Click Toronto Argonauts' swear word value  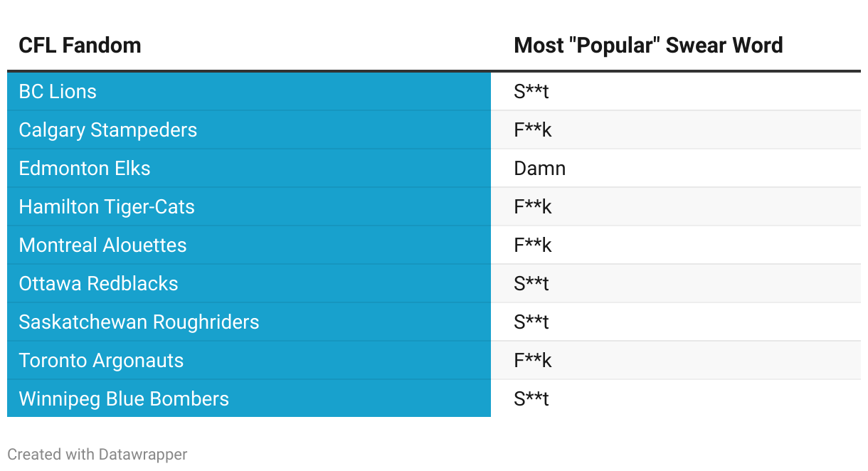tap(532, 361)
